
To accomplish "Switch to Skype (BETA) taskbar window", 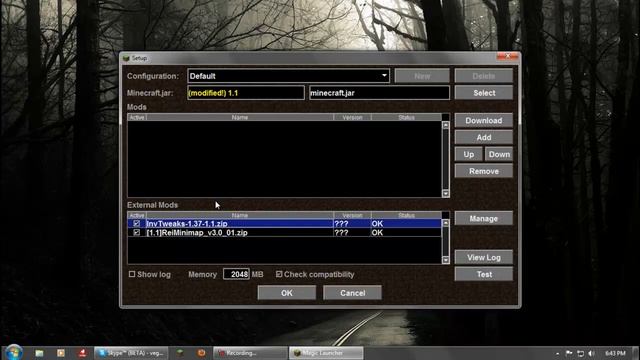I will click(131, 353).
